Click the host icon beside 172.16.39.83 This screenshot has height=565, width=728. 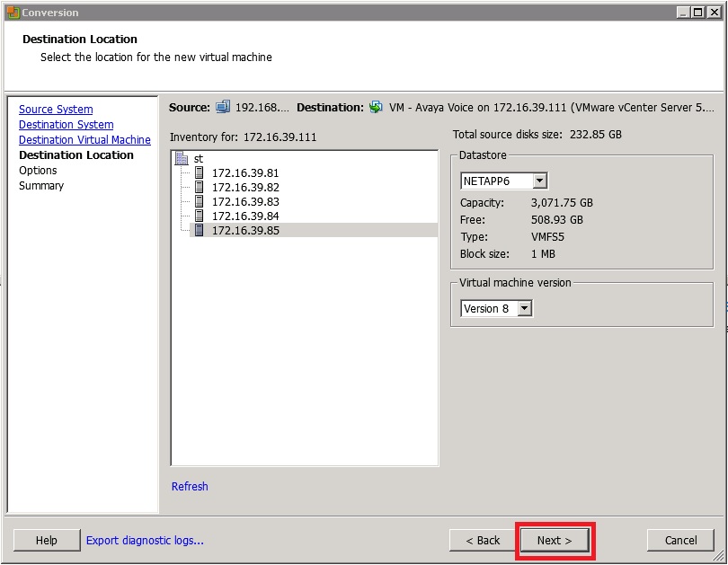[200, 201]
